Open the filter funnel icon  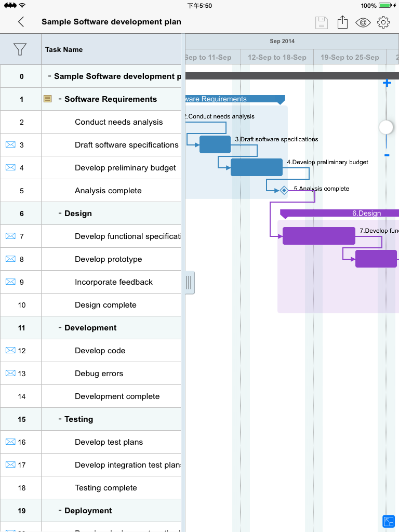tap(20, 49)
